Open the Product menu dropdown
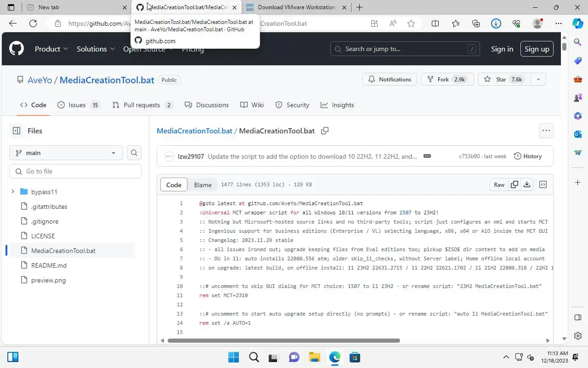The height and width of the screenshot is (368, 588). tap(51, 49)
